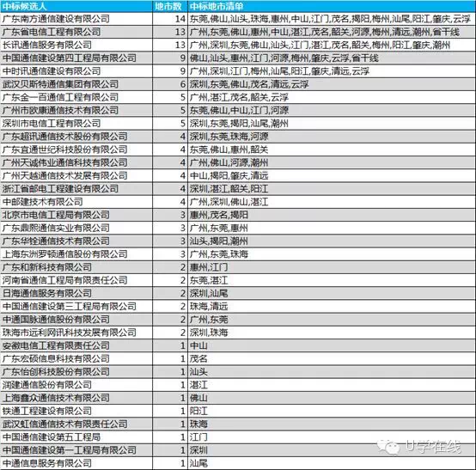This screenshot has height=470, width=476.
Task: Select the city list 惠州,茂名,揭阳
Action: click(x=332, y=215)
